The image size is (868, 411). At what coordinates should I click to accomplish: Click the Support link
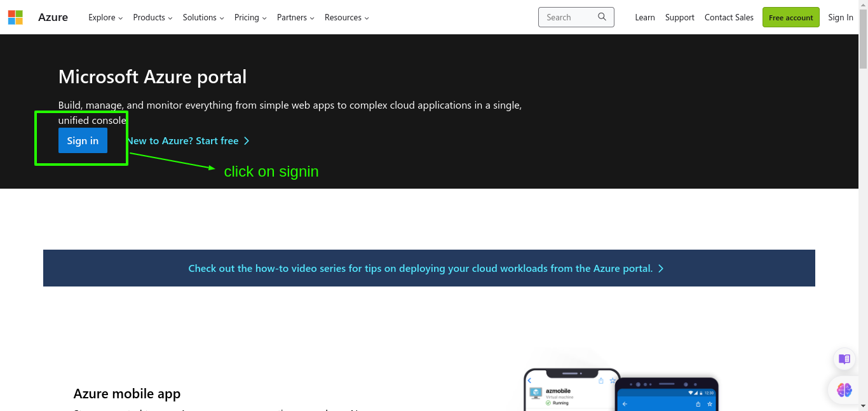point(679,17)
